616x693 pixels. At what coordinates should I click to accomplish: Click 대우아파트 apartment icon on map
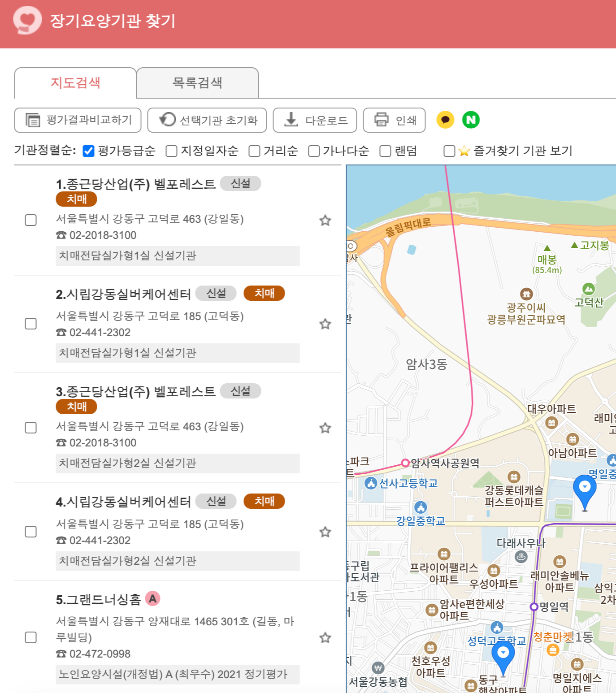coord(552,423)
